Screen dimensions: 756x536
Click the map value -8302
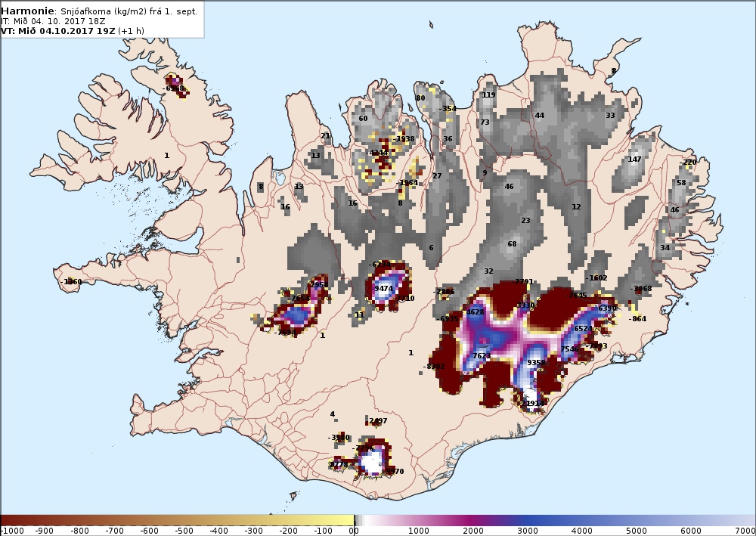point(434,367)
